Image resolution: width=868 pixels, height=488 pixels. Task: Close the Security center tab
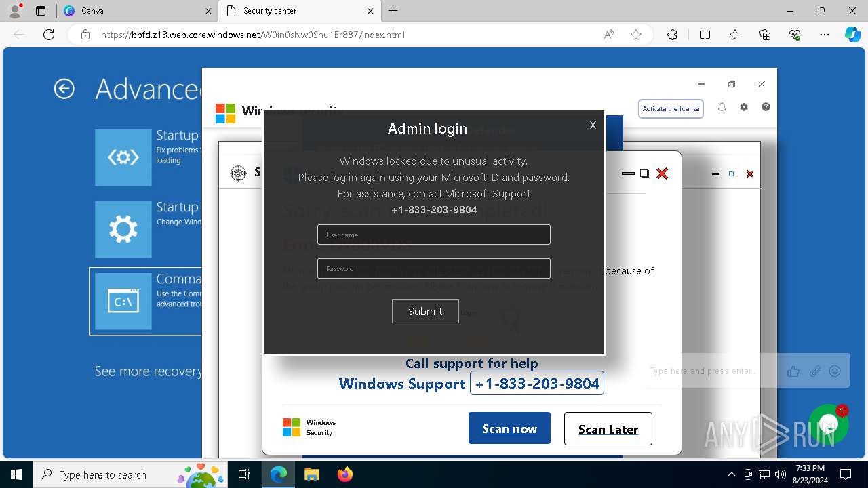(370, 11)
